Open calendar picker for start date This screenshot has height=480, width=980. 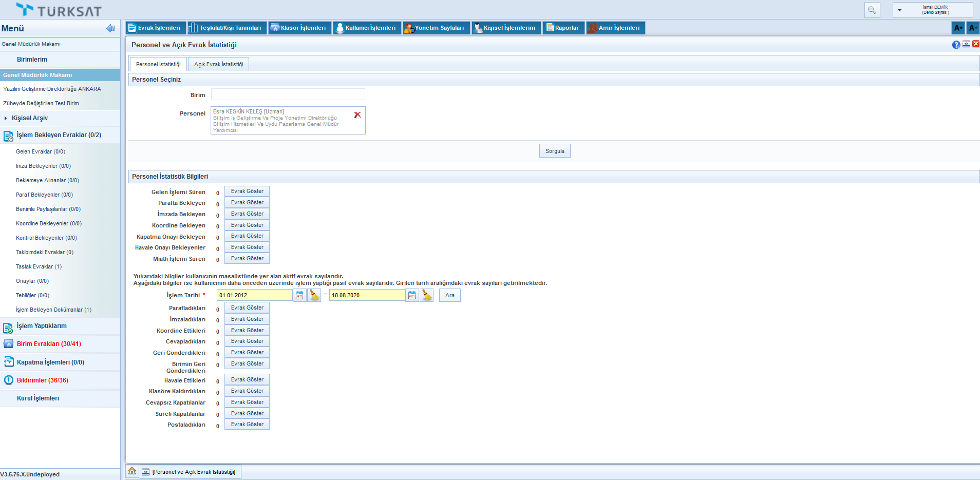click(299, 295)
